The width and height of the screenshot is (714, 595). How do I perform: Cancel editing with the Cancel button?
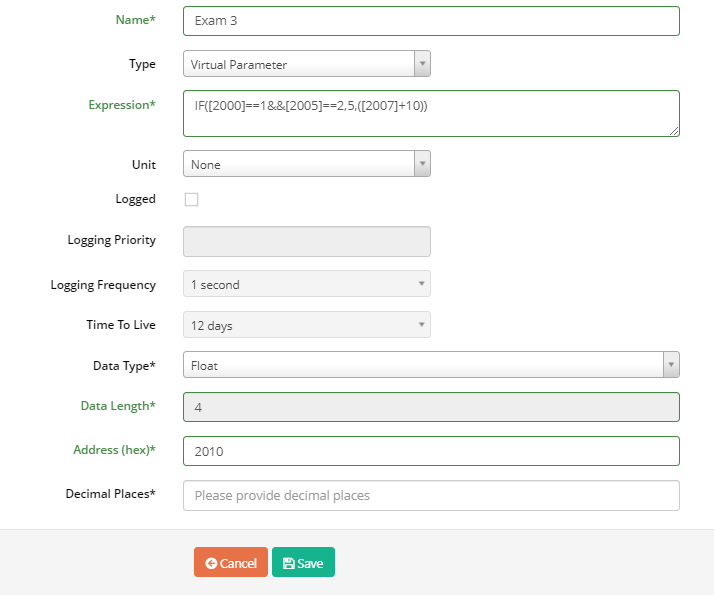[x=231, y=562]
